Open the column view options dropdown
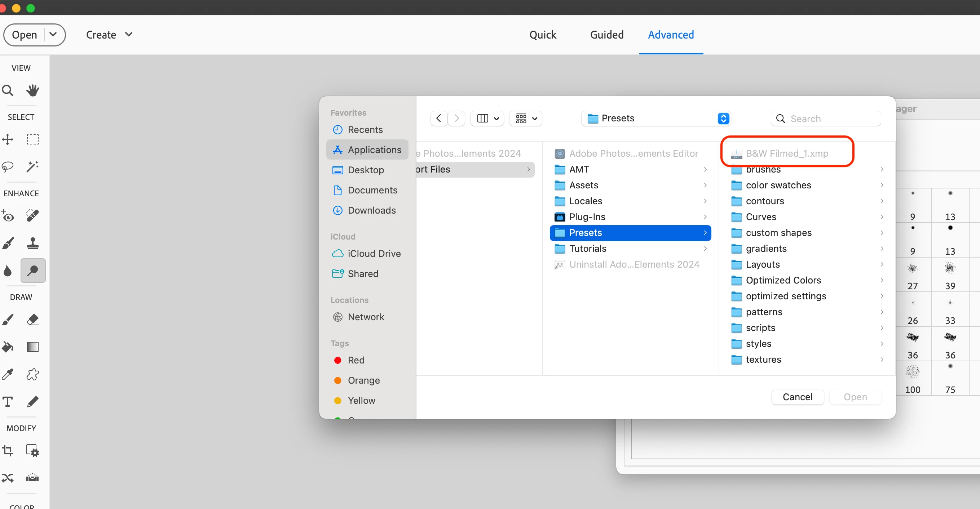Viewport: 980px width, 509px height. [x=487, y=119]
